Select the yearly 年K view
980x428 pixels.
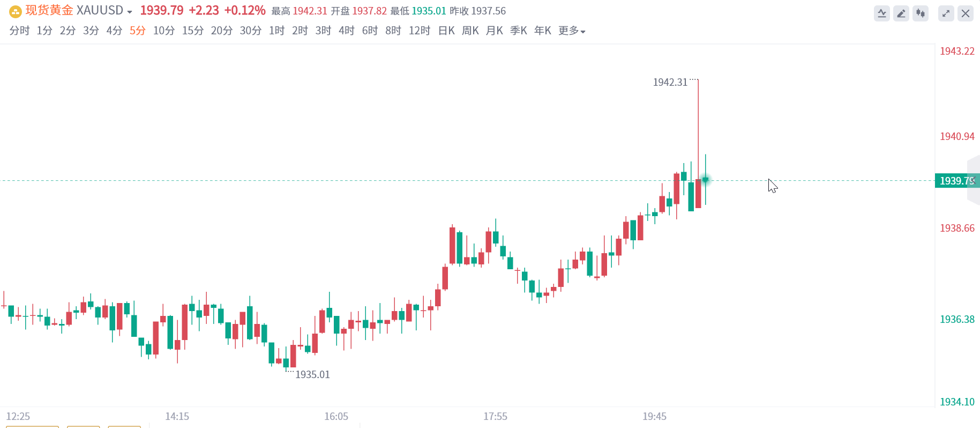(542, 31)
